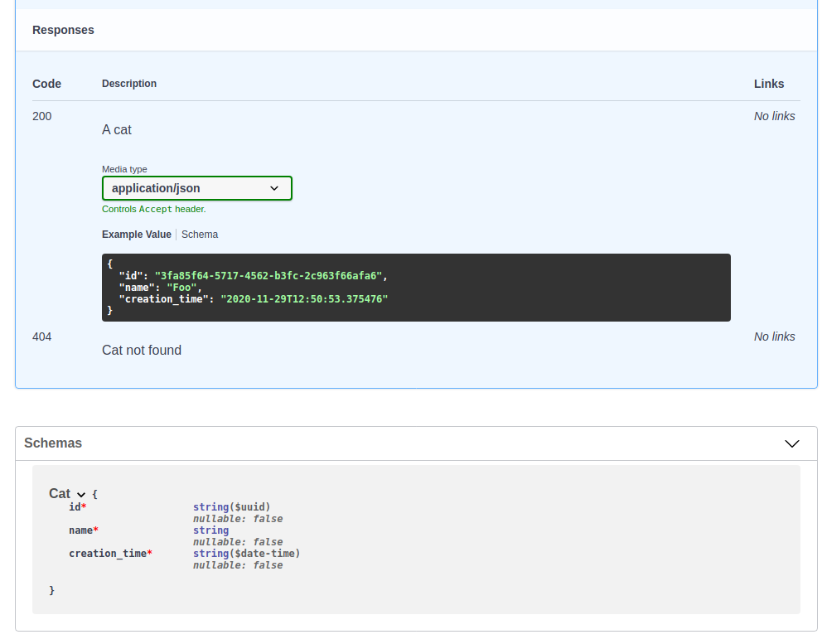Click the Links column header
This screenshot has height=644, width=822.
tap(769, 84)
